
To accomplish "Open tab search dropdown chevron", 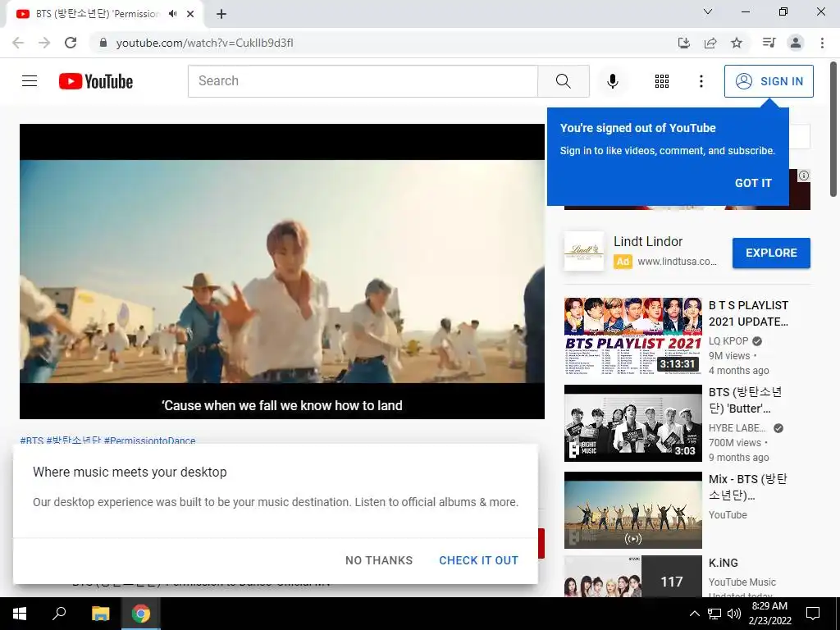I will [x=708, y=11].
